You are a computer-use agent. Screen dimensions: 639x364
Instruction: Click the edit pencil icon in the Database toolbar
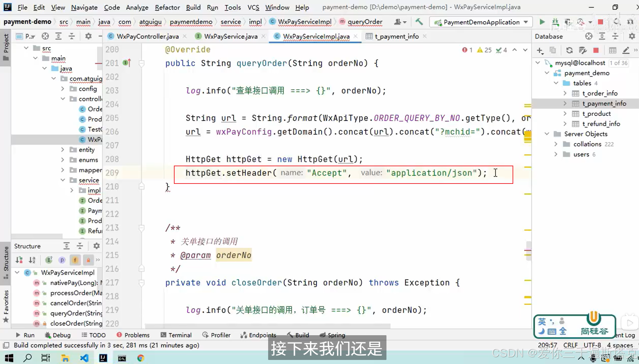[626, 50]
